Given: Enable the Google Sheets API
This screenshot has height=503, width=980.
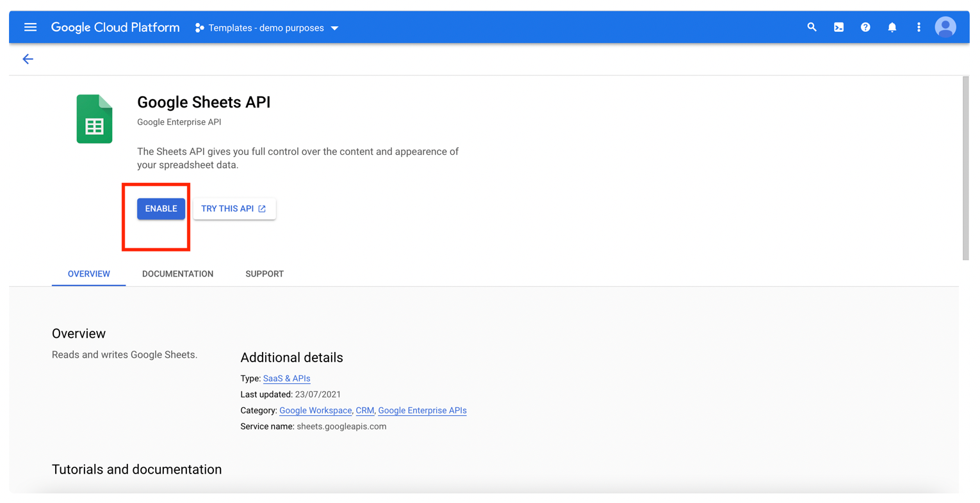Looking at the screenshot, I should click(161, 209).
